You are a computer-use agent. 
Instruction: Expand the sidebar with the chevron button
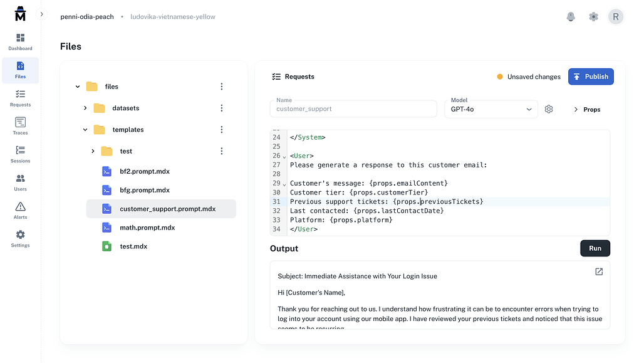[41, 14]
